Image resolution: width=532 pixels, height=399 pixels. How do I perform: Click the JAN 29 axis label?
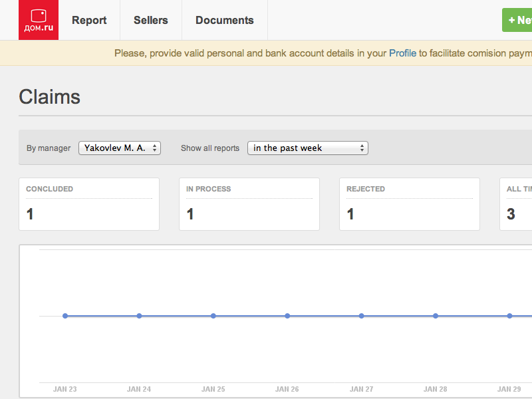tap(509, 389)
